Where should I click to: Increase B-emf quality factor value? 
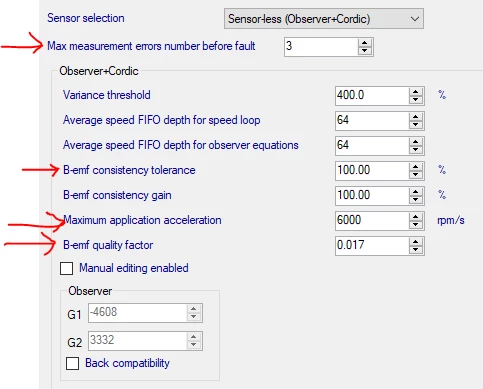[416, 242]
